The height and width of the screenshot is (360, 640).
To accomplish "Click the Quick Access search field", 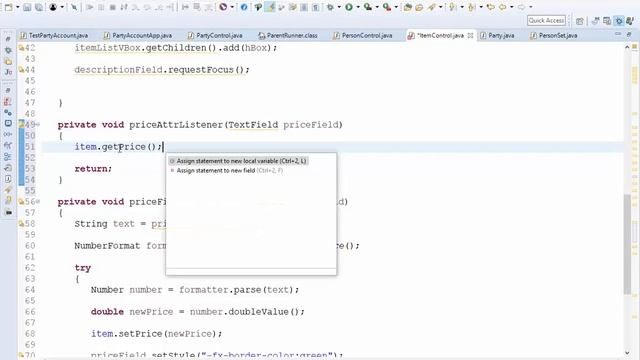I will point(546,20).
